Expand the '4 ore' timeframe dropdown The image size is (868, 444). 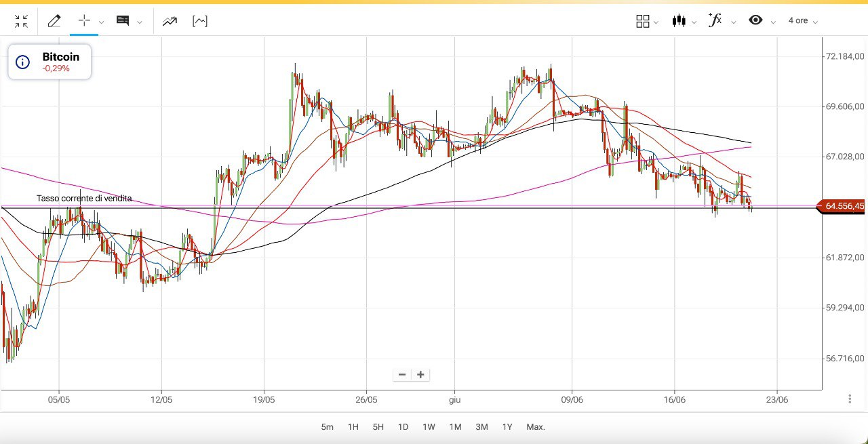(803, 21)
